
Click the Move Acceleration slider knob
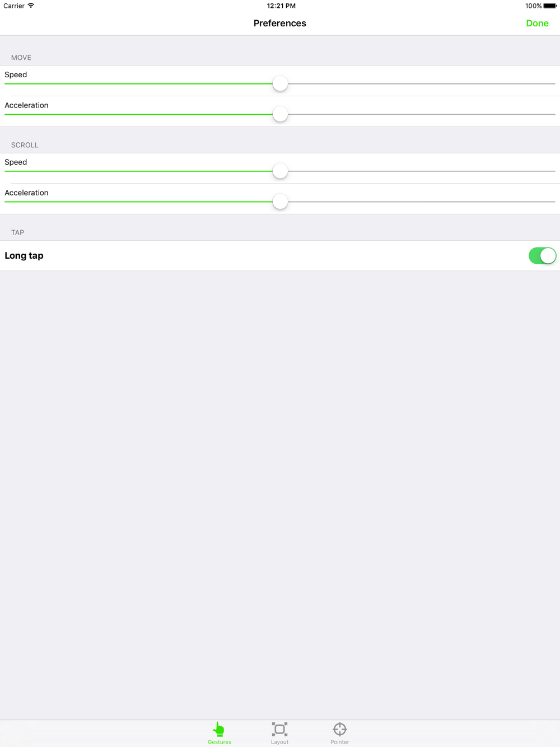[280, 114]
